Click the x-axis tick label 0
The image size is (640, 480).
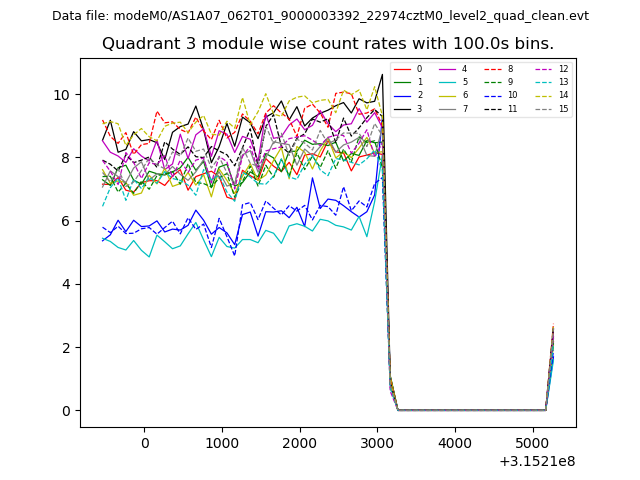coord(144,443)
